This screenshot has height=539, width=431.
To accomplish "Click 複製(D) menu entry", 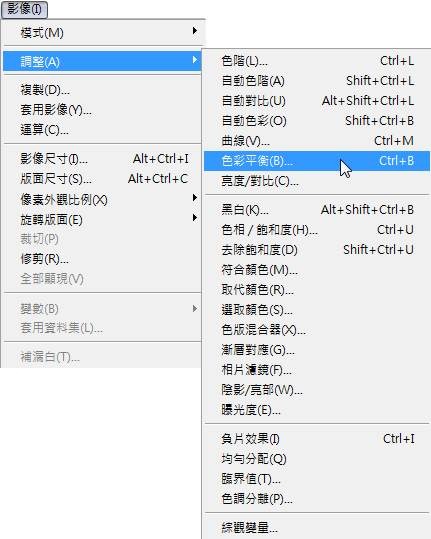I will coord(102,90).
